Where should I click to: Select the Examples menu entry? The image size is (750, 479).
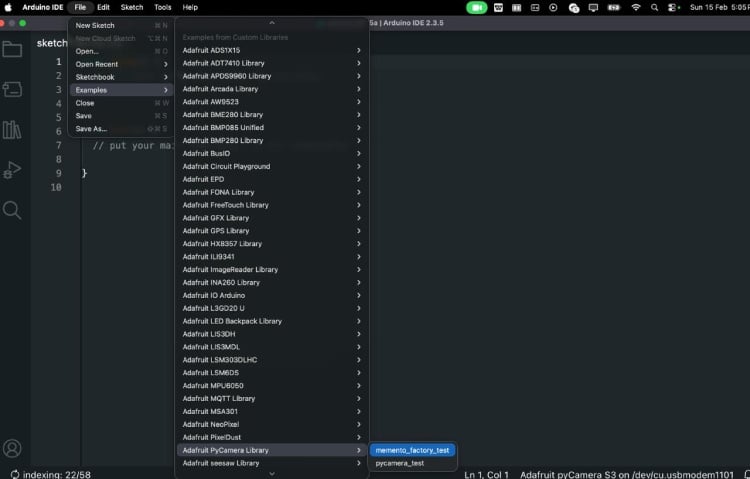point(121,90)
